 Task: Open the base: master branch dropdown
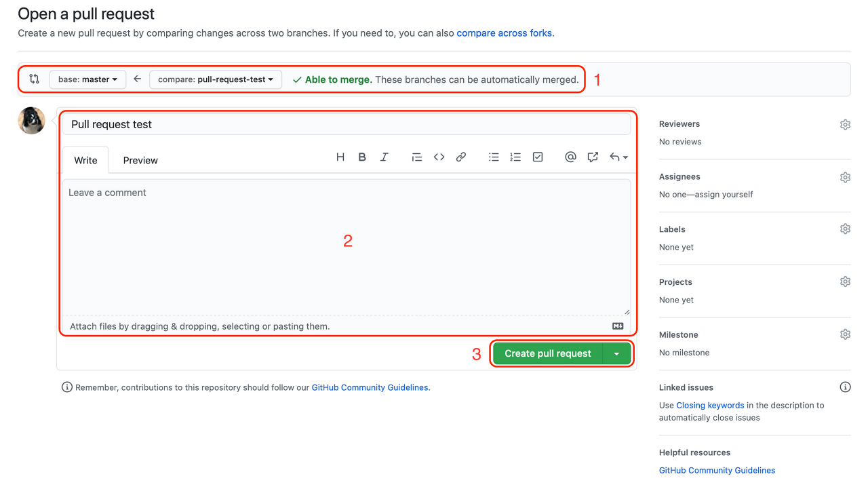pos(87,79)
